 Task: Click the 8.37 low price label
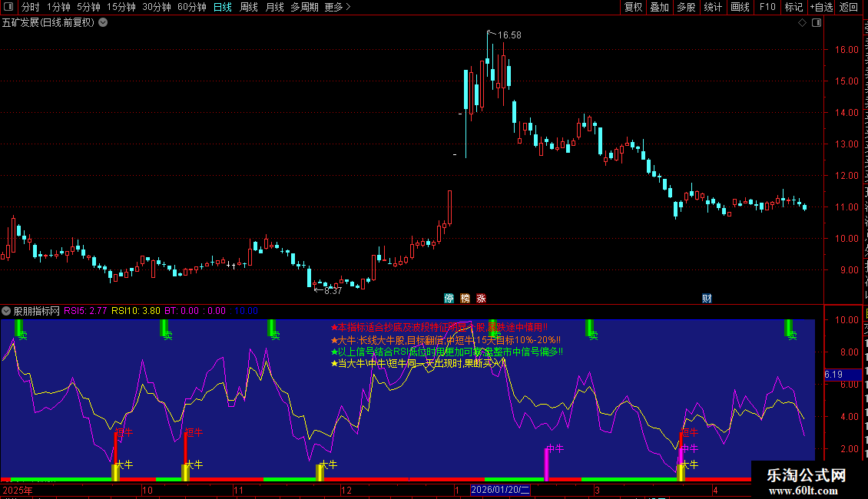(x=333, y=291)
